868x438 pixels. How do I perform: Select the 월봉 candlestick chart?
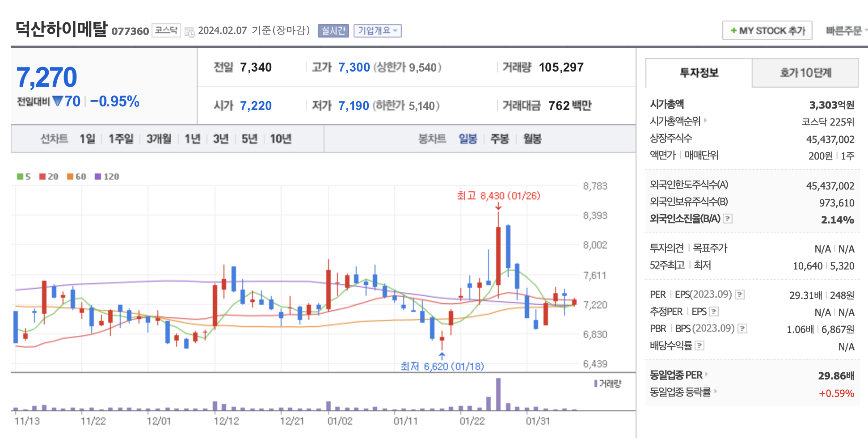coord(532,139)
